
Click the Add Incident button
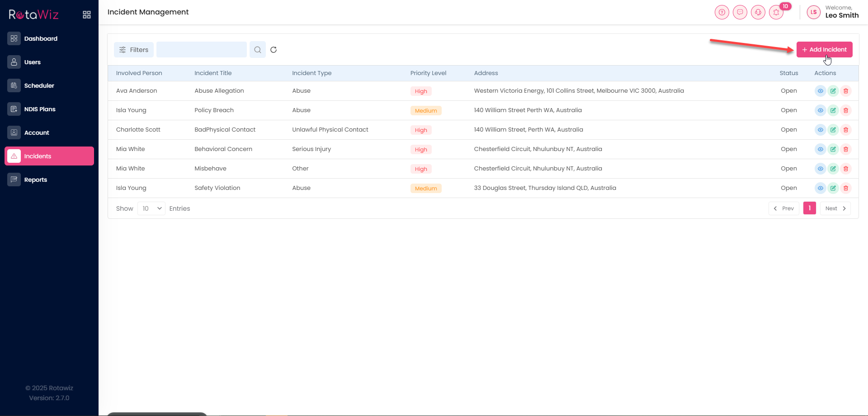pyautogui.click(x=824, y=50)
